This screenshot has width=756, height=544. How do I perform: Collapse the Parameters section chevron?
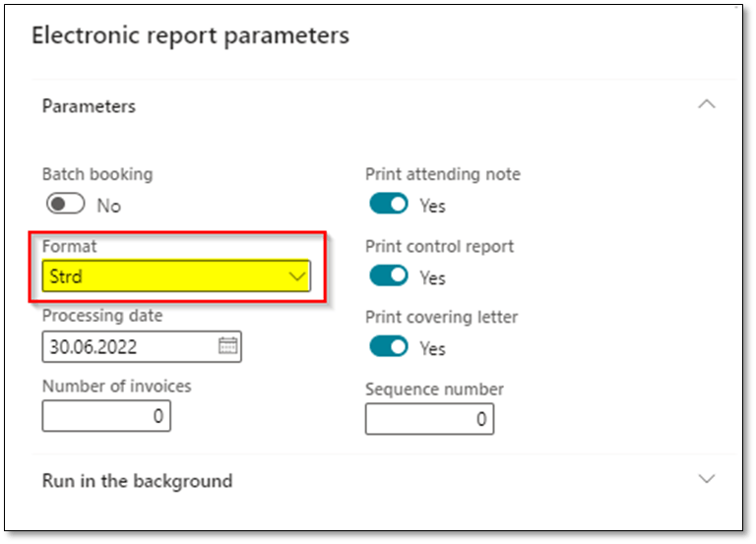click(706, 105)
